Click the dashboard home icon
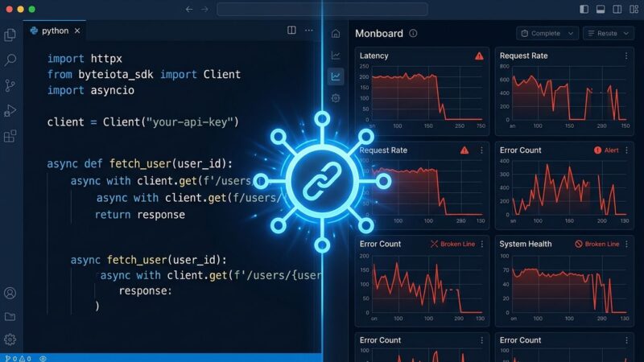This screenshot has height=362, width=644. tap(336, 34)
